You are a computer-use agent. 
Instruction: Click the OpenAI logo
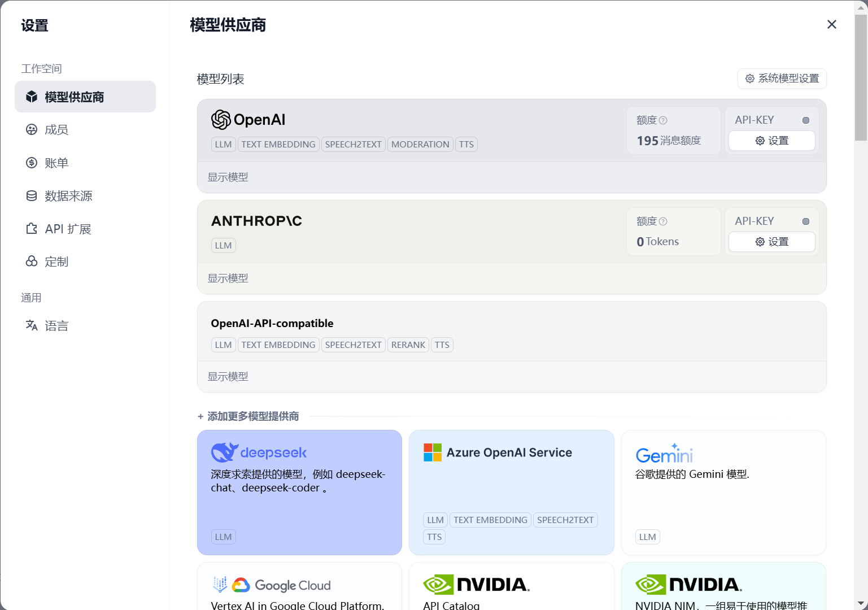click(248, 120)
